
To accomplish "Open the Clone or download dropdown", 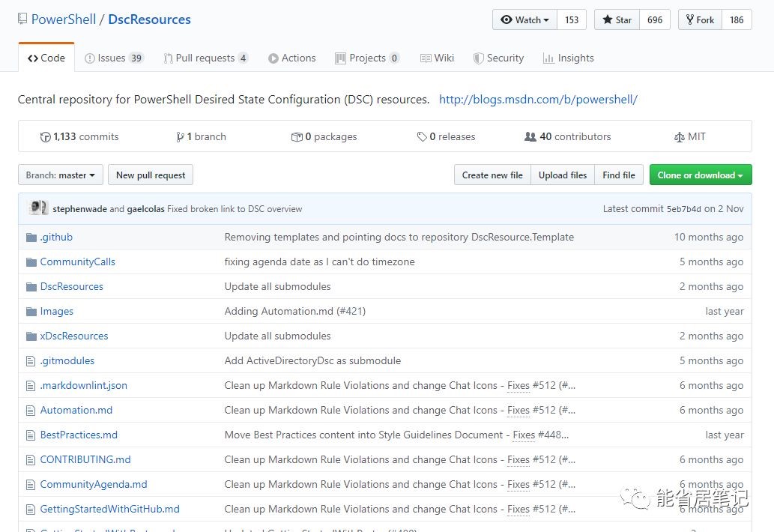I will pos(700,175).
